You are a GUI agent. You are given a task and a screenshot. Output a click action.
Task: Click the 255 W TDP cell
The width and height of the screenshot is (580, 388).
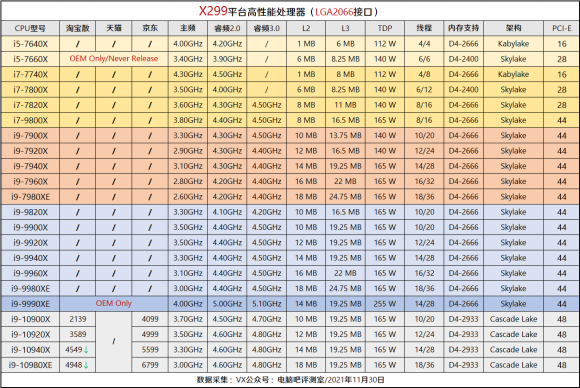tap(385, 304)
